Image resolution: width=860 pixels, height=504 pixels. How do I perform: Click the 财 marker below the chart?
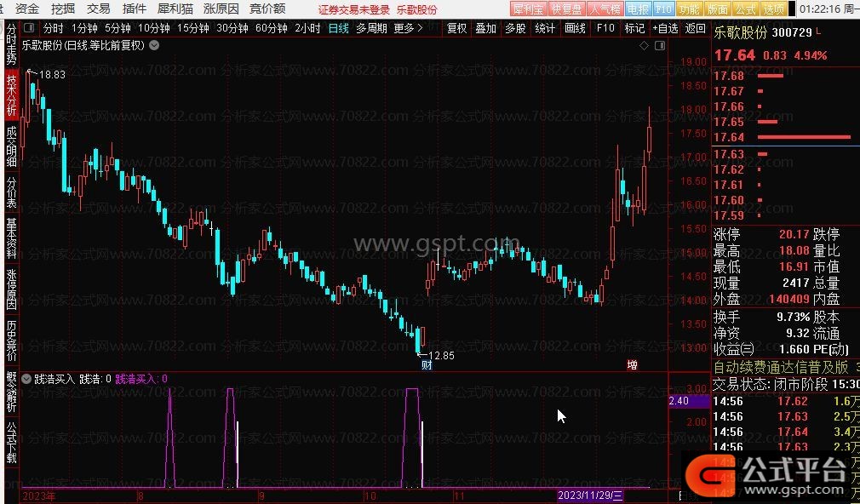(427, 364)
